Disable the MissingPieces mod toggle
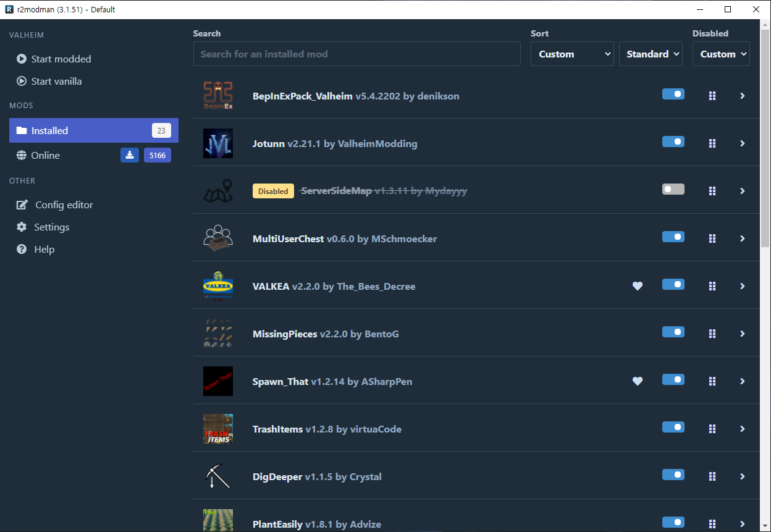771x532 pixels. pyautogui.click(x=673, y=332)
